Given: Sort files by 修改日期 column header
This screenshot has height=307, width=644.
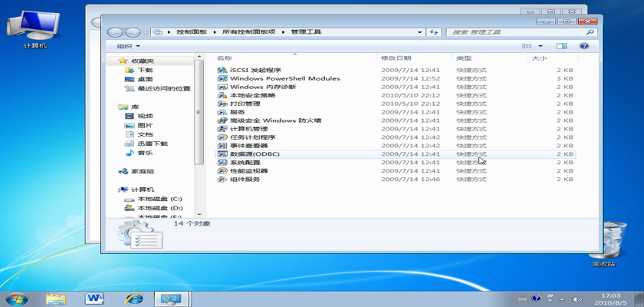Looking at the screenshot, I should [x=396, y=58].
